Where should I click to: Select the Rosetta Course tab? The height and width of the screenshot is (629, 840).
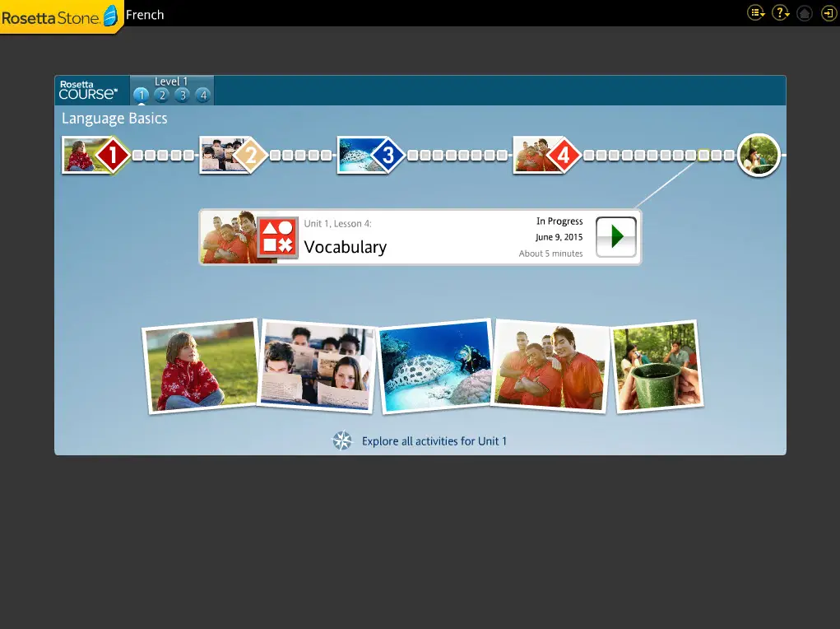[x=91, y=90]
